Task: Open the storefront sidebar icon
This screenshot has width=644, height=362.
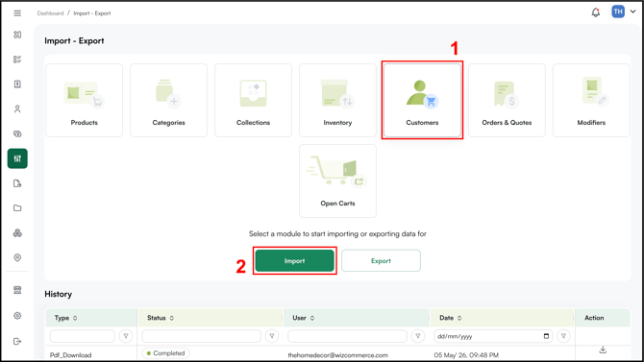Action: pos(17,290)
